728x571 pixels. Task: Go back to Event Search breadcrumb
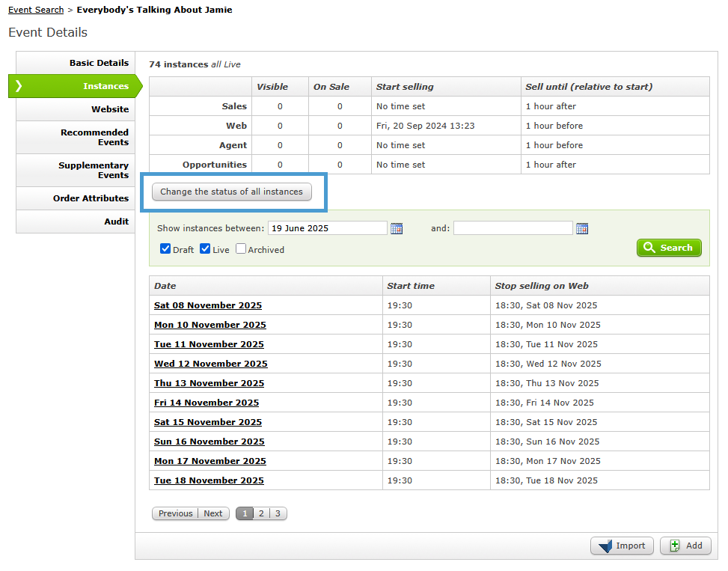click(x=36, y=10)
